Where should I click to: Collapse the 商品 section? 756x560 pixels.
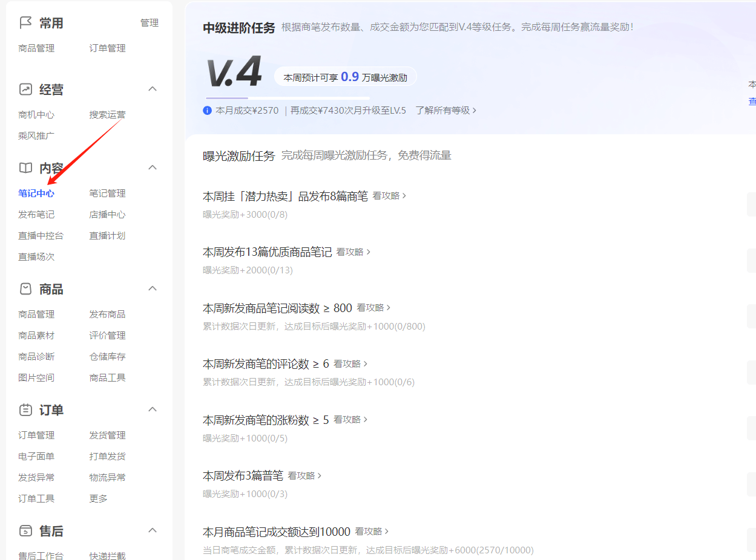(152, 288)
